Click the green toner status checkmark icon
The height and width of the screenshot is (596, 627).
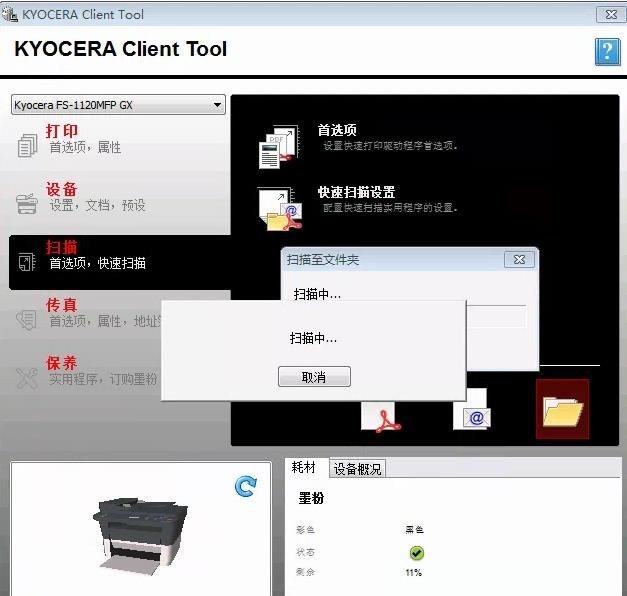point(417,553)
